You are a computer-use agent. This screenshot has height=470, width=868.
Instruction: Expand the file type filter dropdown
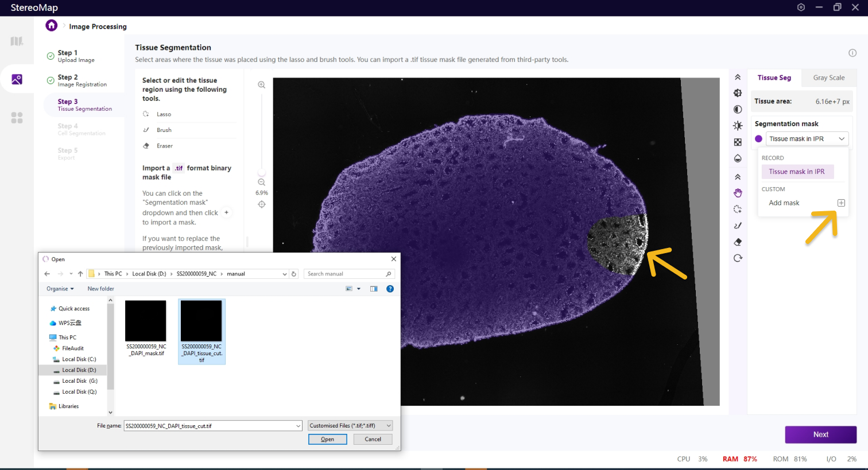pos(389,426)
